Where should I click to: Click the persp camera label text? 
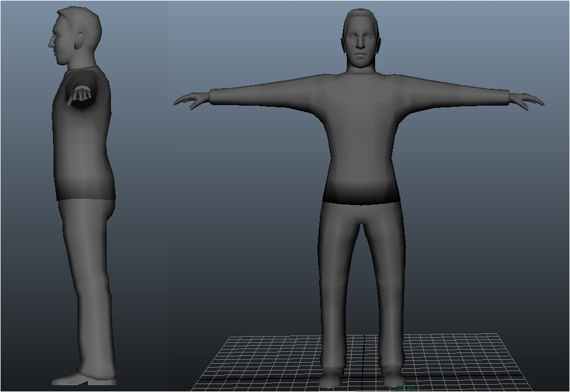click(405, 387)
